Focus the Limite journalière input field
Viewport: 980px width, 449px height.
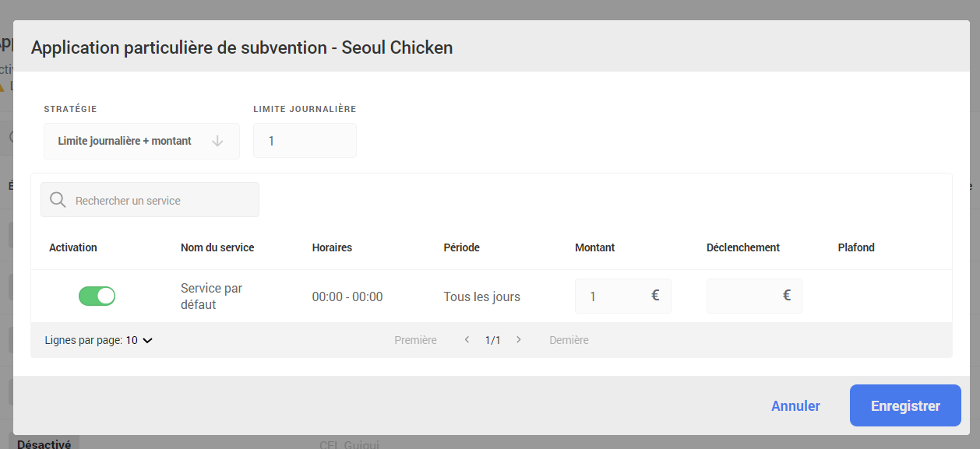(305, 141)
